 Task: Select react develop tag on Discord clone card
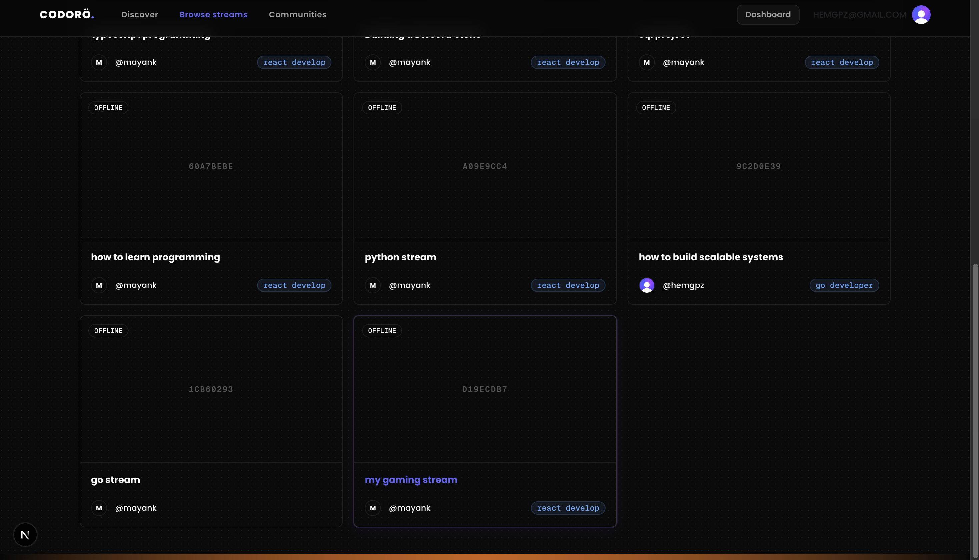(568, 62)
